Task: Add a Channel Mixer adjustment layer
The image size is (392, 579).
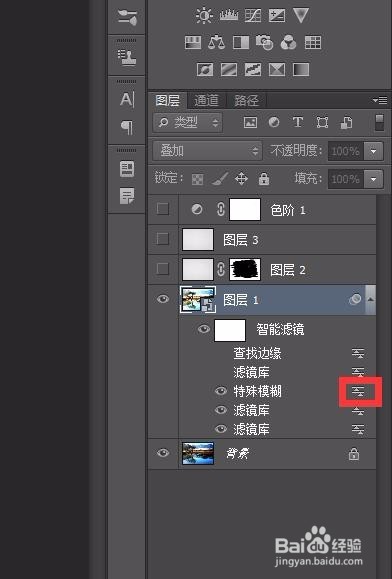Action: click(288, 43)
